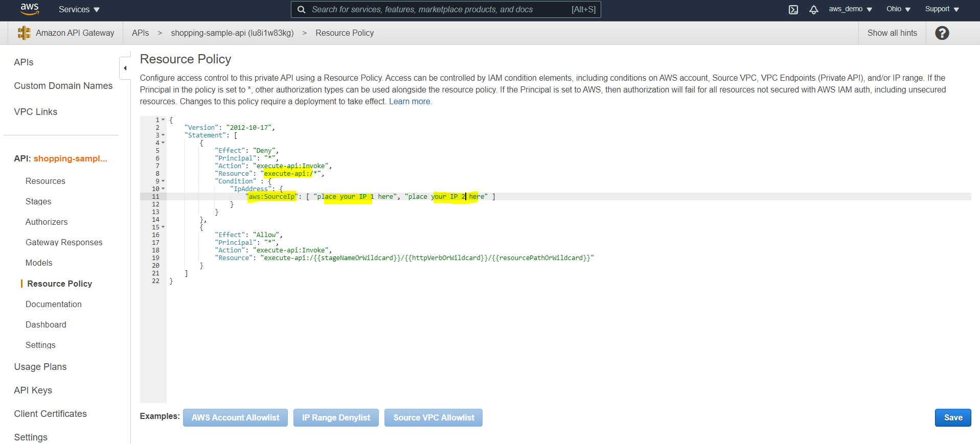Screen dimensions: 980x444
Task: Collapse code fold arrow on line 9
Action: pyautogui.click(x=163, y=181)
